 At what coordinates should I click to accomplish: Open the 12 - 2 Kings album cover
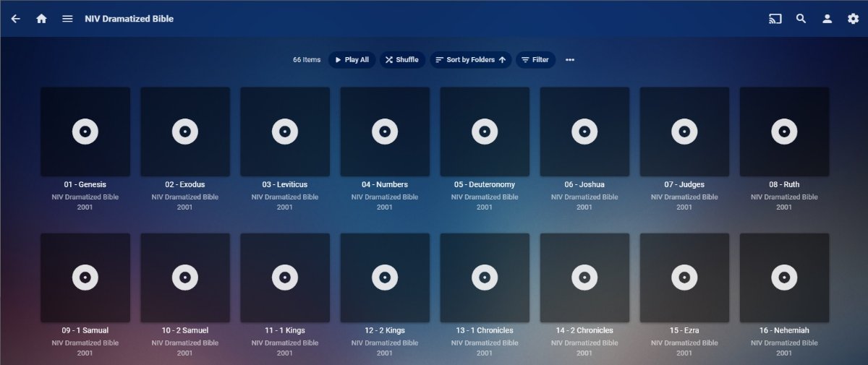pyautogui.click(x=385, y=278)
